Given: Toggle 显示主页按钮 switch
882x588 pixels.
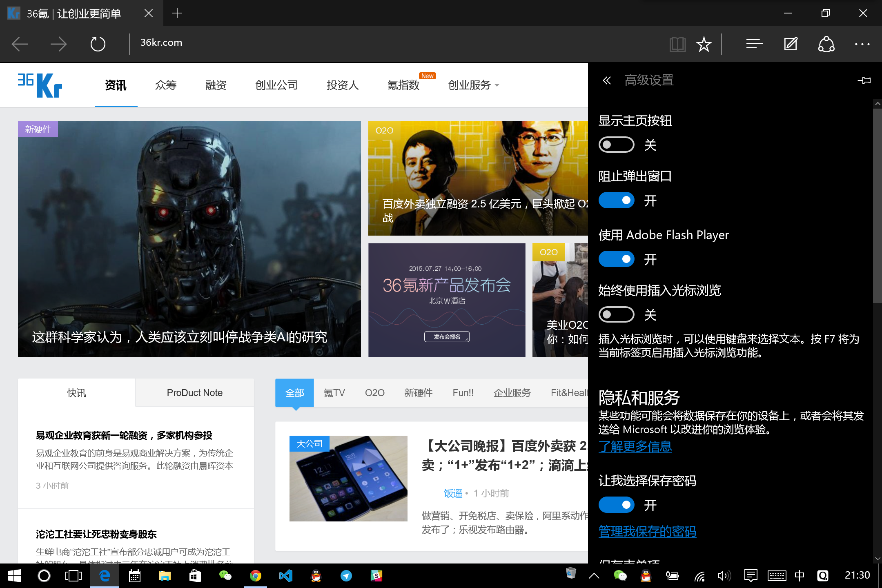Looking at the screenshot, I should [x=616, y=145].
